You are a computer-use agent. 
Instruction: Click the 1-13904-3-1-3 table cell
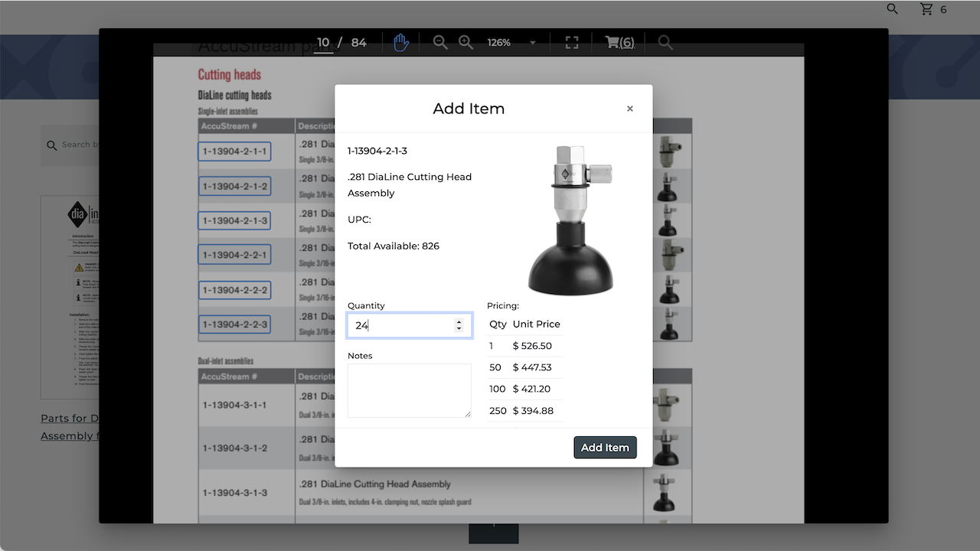coord(247,492)
